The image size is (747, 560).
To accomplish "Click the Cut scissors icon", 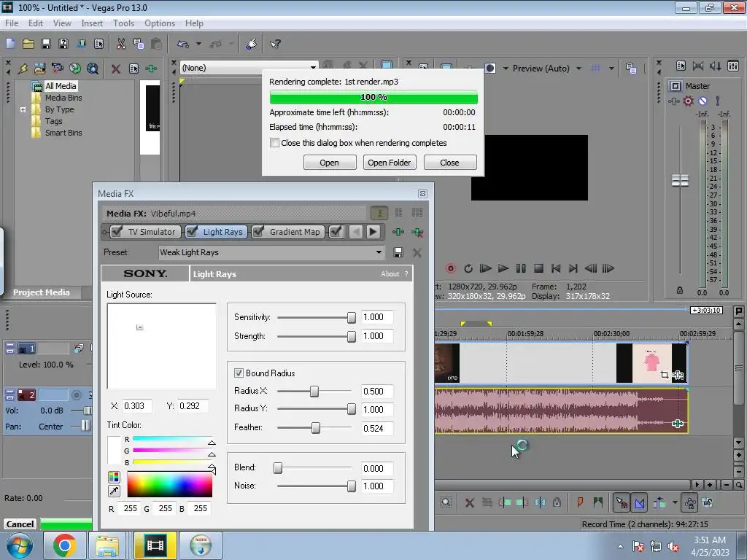I will click(x=121, y=44).
